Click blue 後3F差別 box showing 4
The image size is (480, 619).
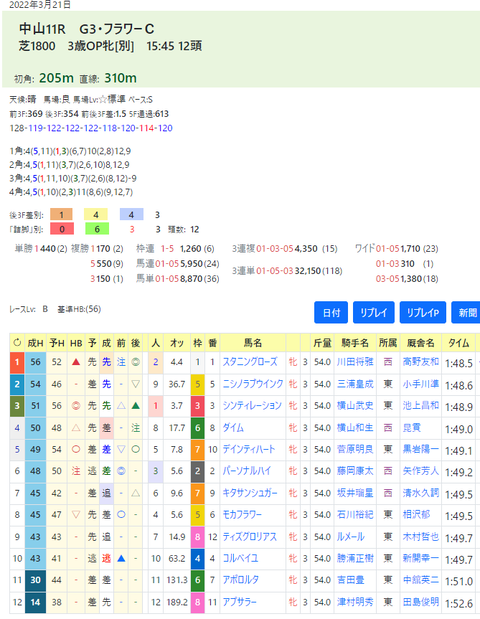click(131, 214)
